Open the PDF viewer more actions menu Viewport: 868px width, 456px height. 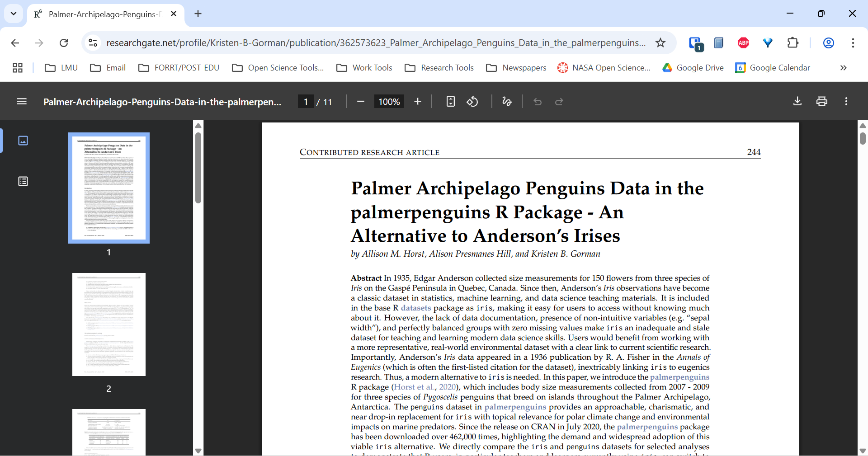[846, 102]
